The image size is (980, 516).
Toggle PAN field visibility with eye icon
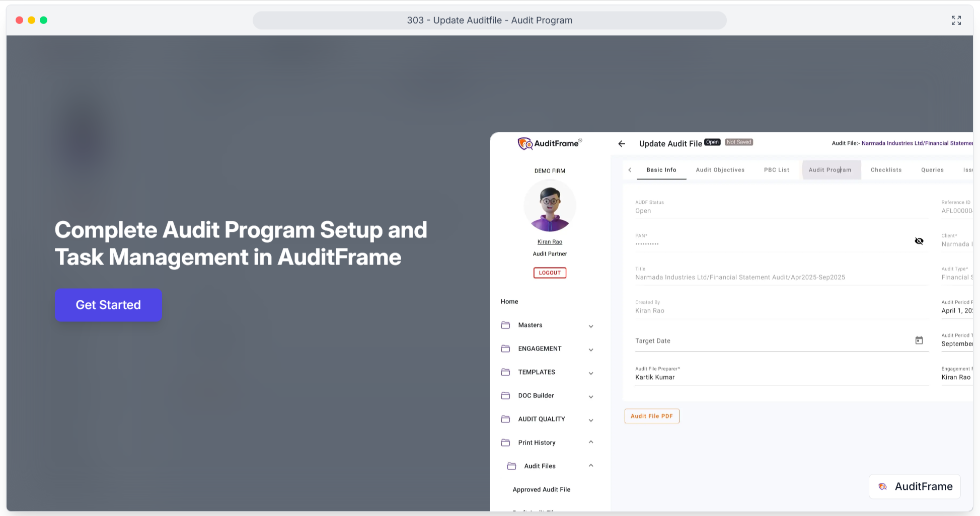click(919, 241)
